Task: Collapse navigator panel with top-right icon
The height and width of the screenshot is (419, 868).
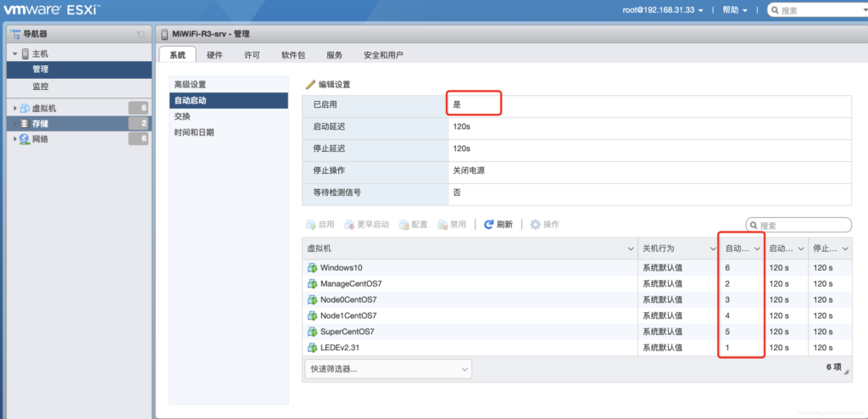Action: 141,34
